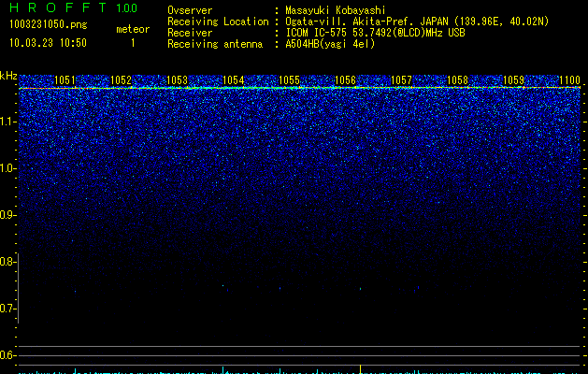Image resolution: width=588 pixels, height=374 pixels.
Task: Click the 1100 time marker
Action: [x=569, y=80]
